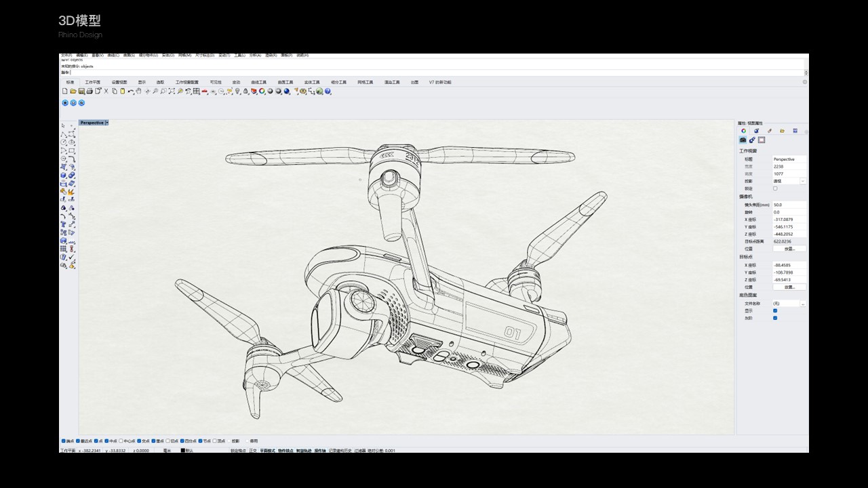Toggle the 端点 endpoint snap checkbox
The width and height of the screenshot is (868, 488).
point(63,441)
